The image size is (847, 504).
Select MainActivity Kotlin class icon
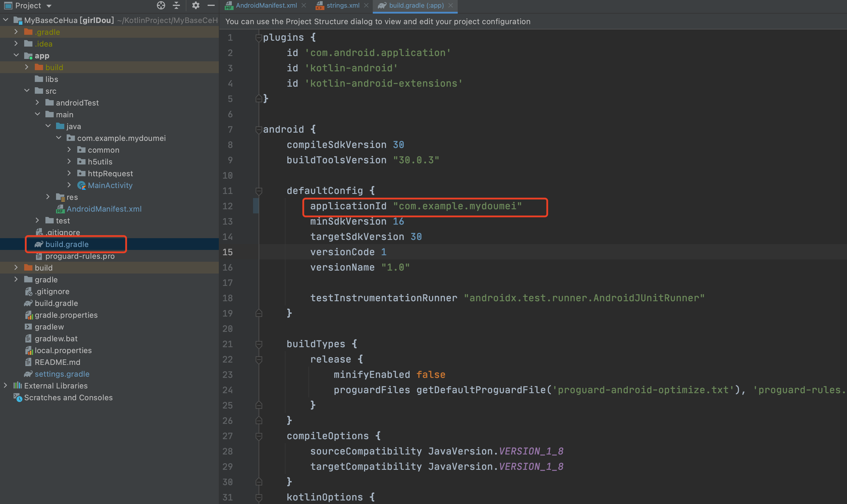tap(81, 185)
